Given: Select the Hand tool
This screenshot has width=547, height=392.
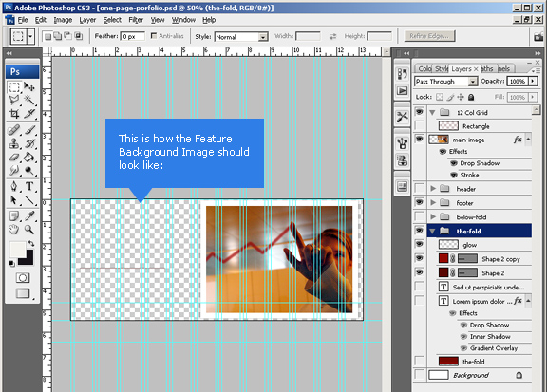Looking at the screenshot, I should click(x=14, y=230).
